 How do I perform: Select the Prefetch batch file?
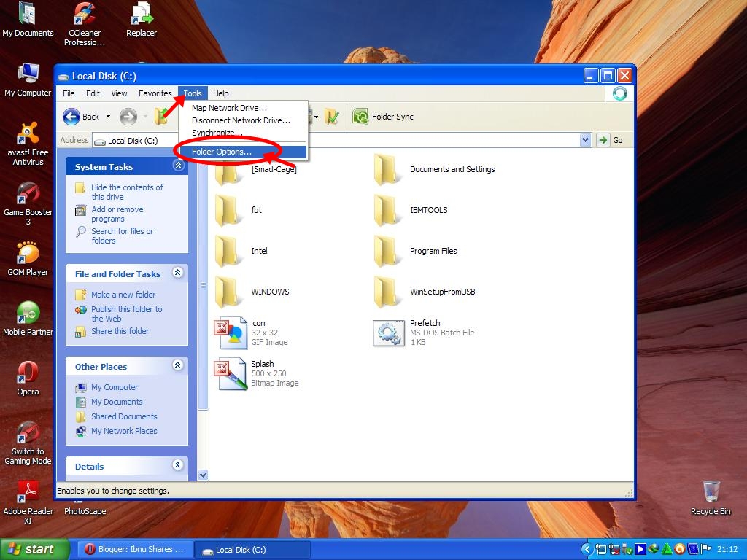point(423,332)
